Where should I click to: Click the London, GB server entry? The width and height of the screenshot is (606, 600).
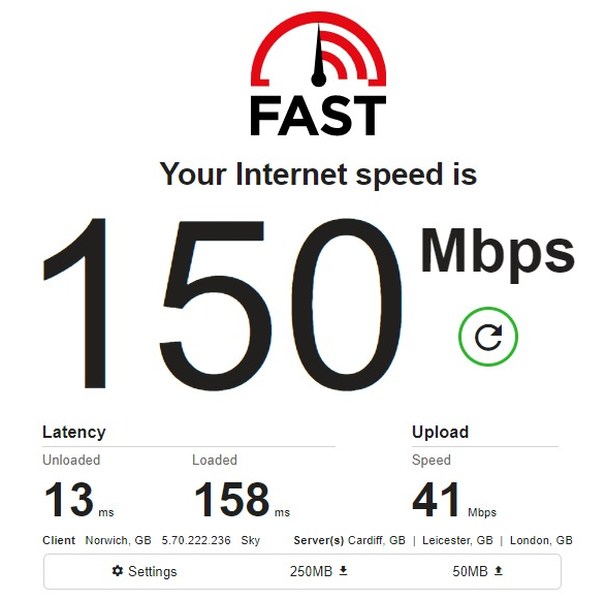pyautogui.click(x=541, y=540)
